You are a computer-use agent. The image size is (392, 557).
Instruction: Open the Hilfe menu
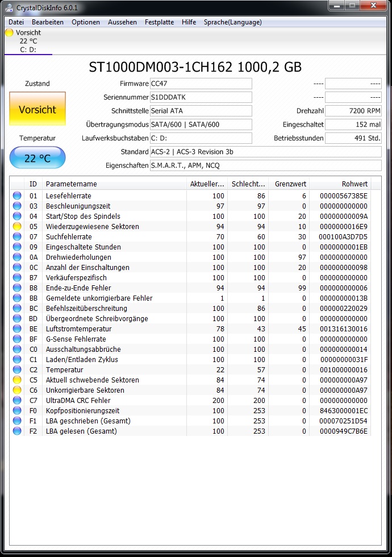tap(189, 22)
